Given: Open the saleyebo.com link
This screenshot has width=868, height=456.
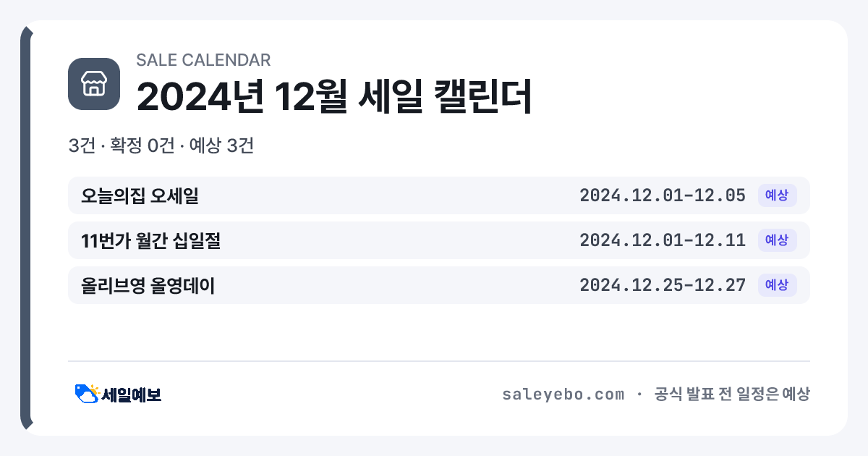Looking at the screenshot, I should click(563, 394).
